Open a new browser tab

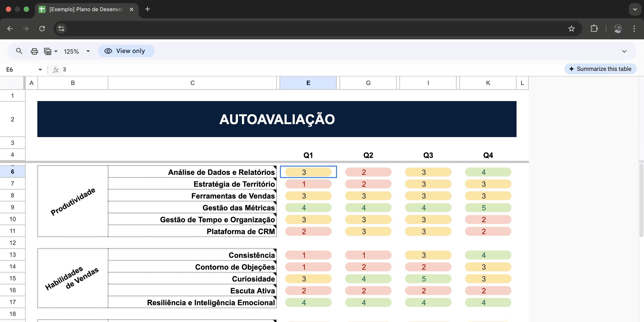(148, 9)
